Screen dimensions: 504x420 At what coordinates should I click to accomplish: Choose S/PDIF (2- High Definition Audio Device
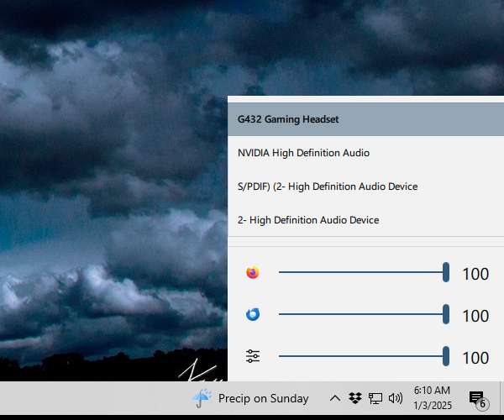coord(365,186)
